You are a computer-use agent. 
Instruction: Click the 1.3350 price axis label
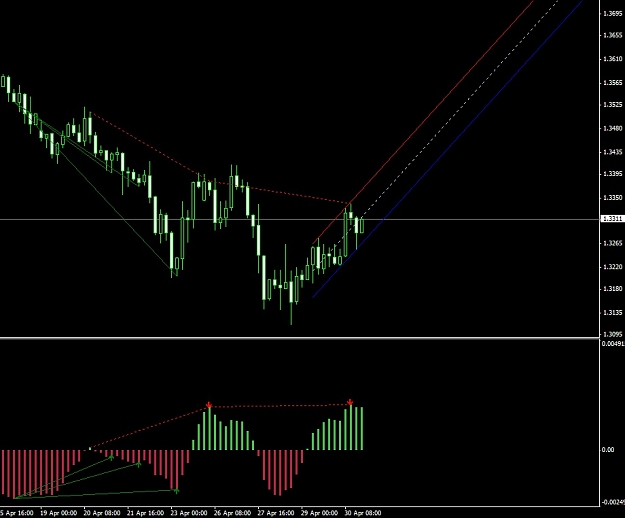(613, 198)
